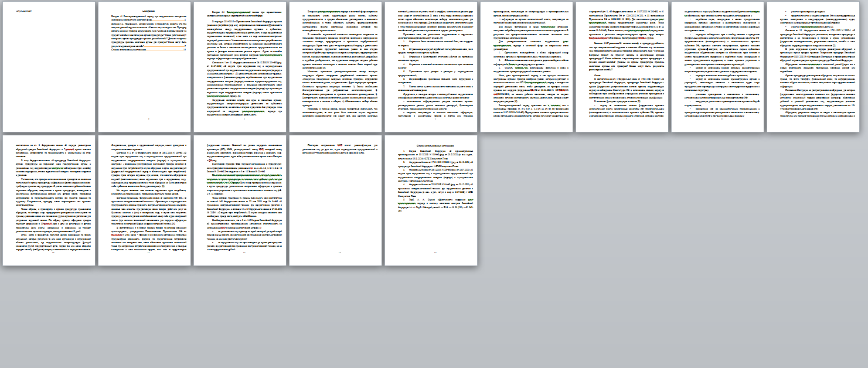Select the mostly empty page with two text lines

click(x=335, y=200)
